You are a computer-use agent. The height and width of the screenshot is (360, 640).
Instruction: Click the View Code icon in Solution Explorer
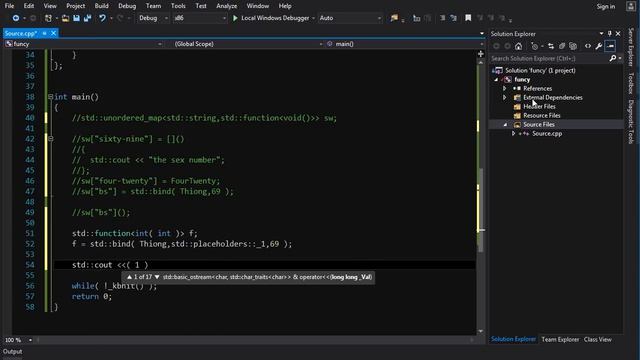pos(588,46)
